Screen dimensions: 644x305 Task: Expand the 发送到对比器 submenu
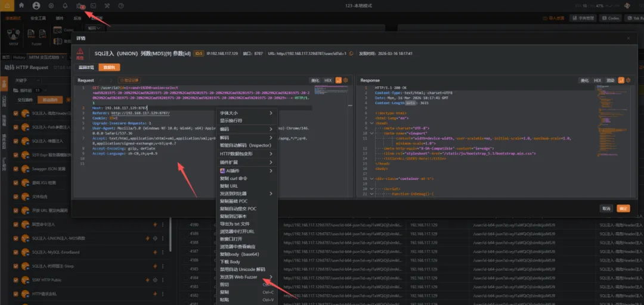pyautogui.click(x=246, y=194)
